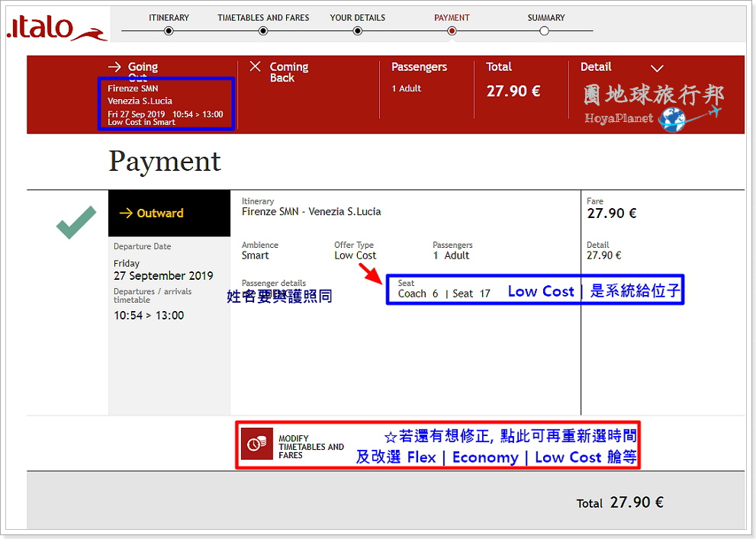Image resolution: width=756 pixels, height=539 pixels.
Task: Click the green checkmark icon
Action: point(76,222)
